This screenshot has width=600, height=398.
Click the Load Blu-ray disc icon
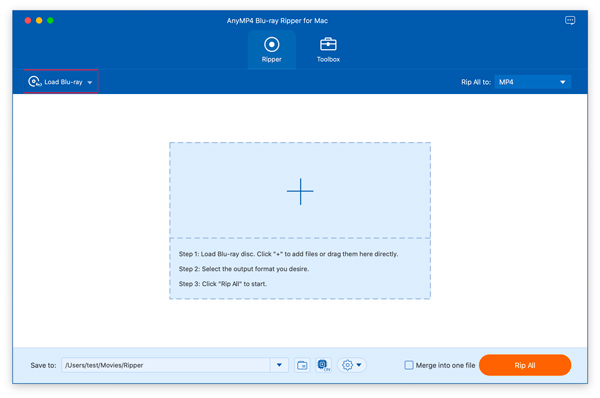(35, 82)
